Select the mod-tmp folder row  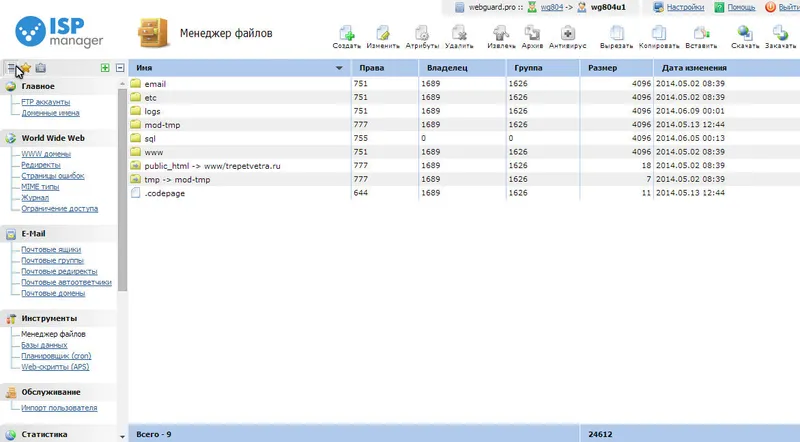464,125
